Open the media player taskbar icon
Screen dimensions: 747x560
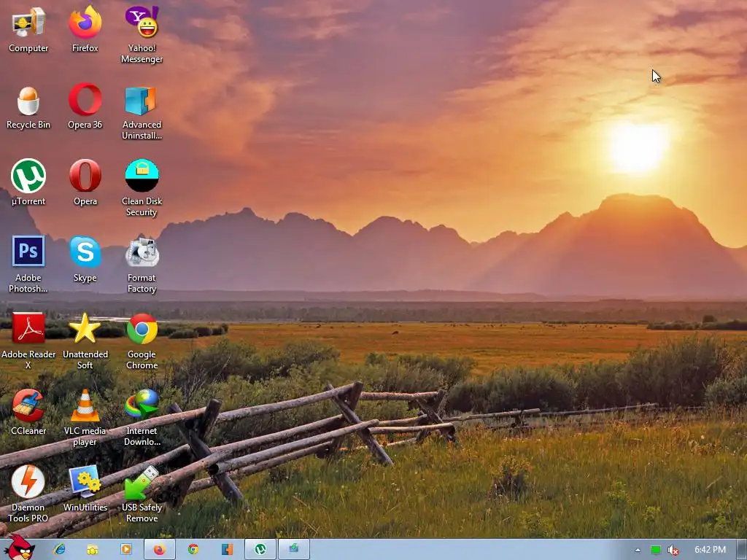point(126,550)
